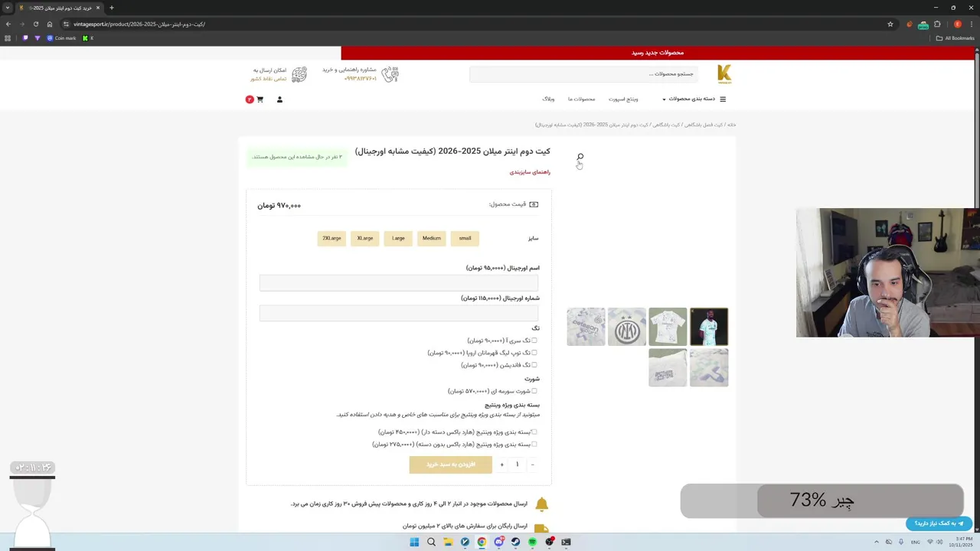
Task: Increase quantity with plus button
Action: (501, 465)
